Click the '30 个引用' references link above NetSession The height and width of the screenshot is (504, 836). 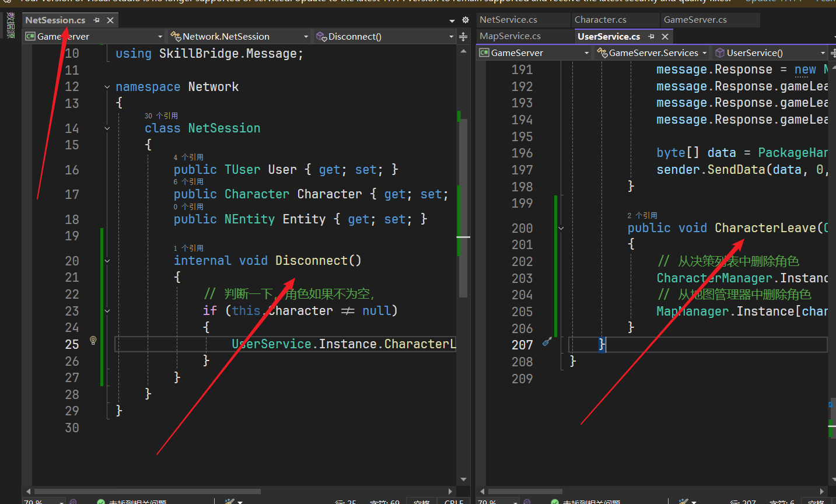[x=161, y=116]
